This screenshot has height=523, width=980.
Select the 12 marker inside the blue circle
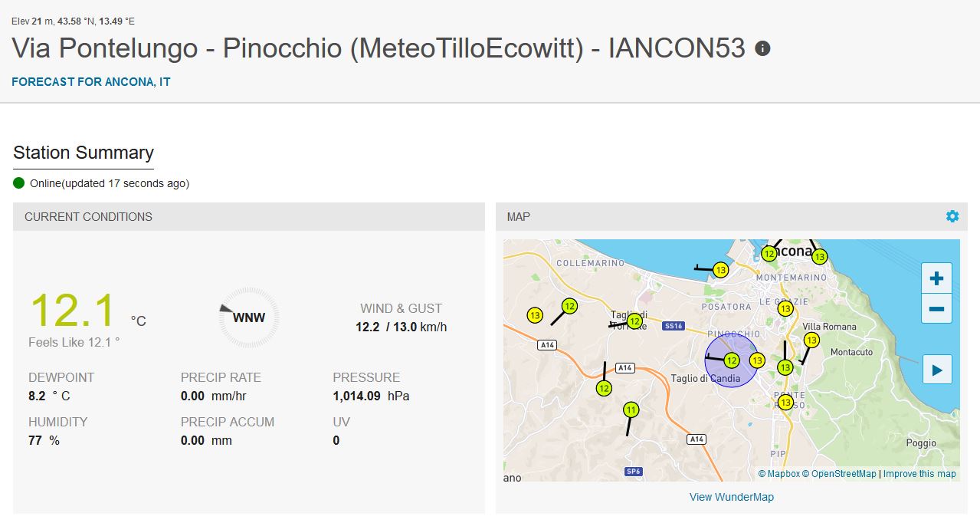(732, 360)
